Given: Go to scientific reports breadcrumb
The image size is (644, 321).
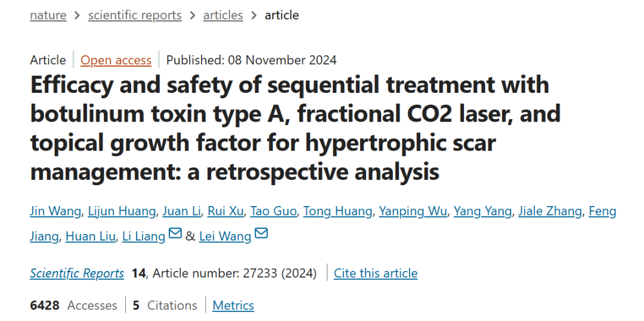Looking at the screenshot, I should pos(135,15).
